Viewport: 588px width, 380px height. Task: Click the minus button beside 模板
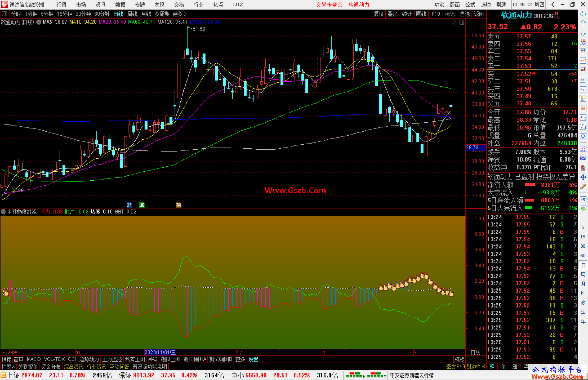[x=481, y=359]
